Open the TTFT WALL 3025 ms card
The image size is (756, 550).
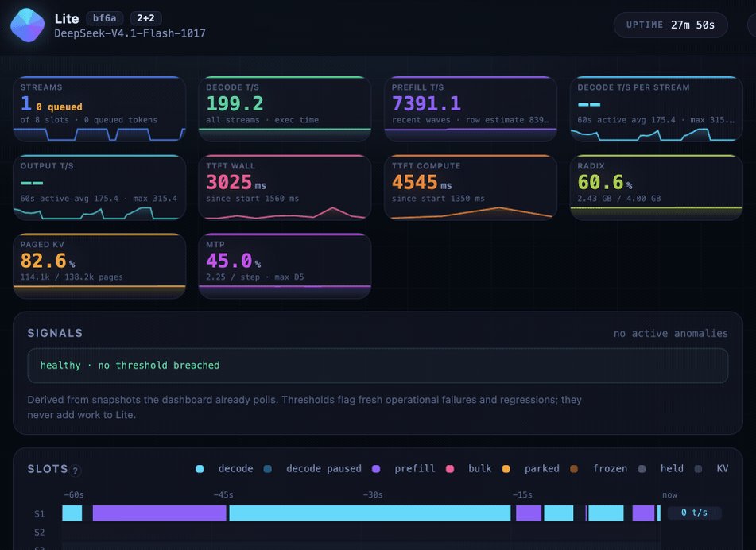pyautogui.click(x=285, y=188)
